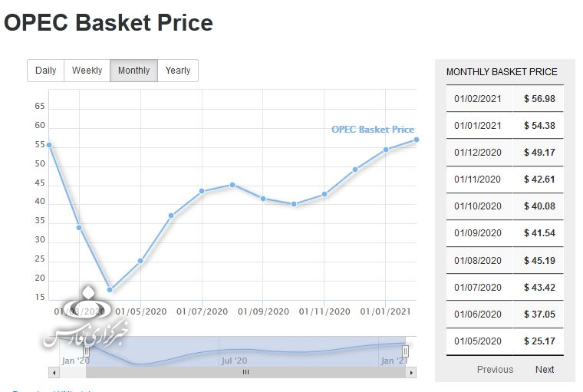Click the data point above 01/07/2020
The image size is (583, 392).
[202, 191]
